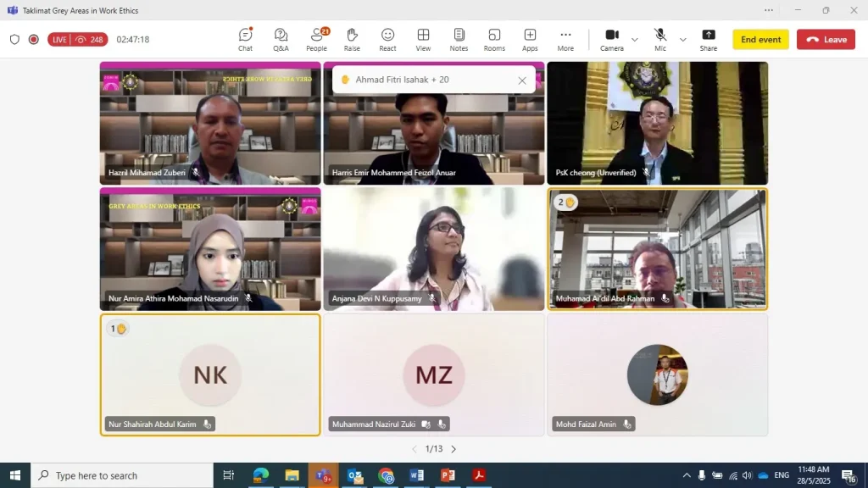Open breakout Rooms

click(494, 39)
